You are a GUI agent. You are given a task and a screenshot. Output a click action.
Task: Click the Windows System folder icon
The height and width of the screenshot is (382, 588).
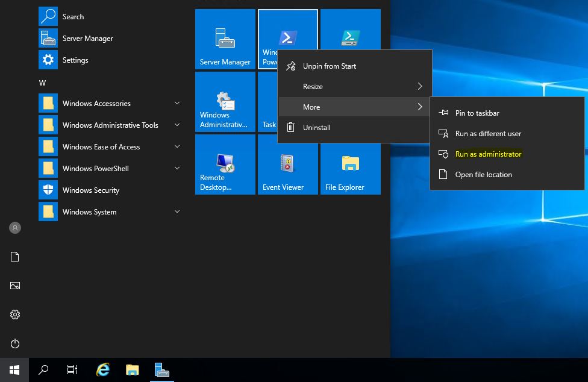pos(48,212)
